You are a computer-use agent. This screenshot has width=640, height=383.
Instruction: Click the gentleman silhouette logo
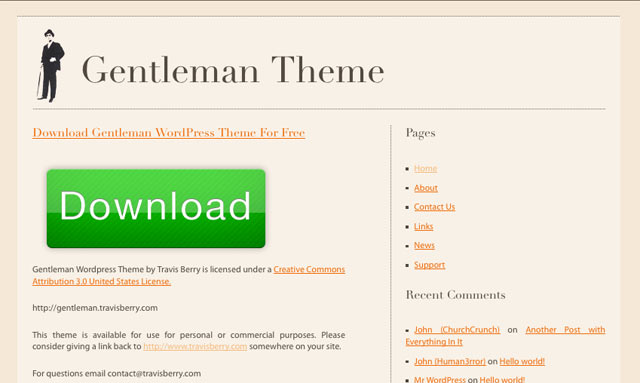coord(51,65)
